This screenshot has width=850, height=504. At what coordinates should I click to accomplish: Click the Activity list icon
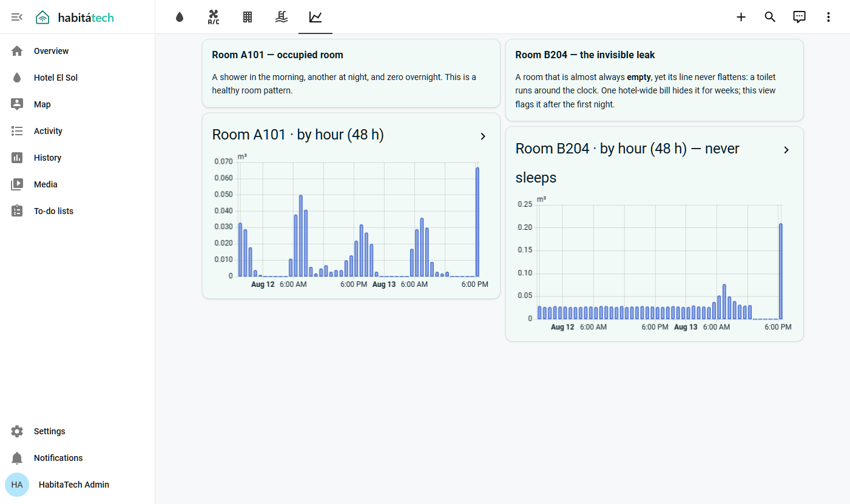(x=17, y=131)
